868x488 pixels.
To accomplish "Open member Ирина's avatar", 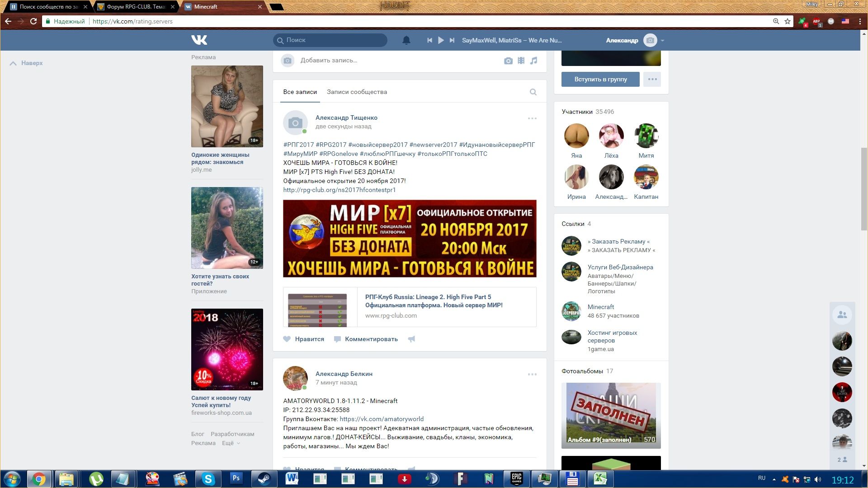I will (x=576, y=177).
